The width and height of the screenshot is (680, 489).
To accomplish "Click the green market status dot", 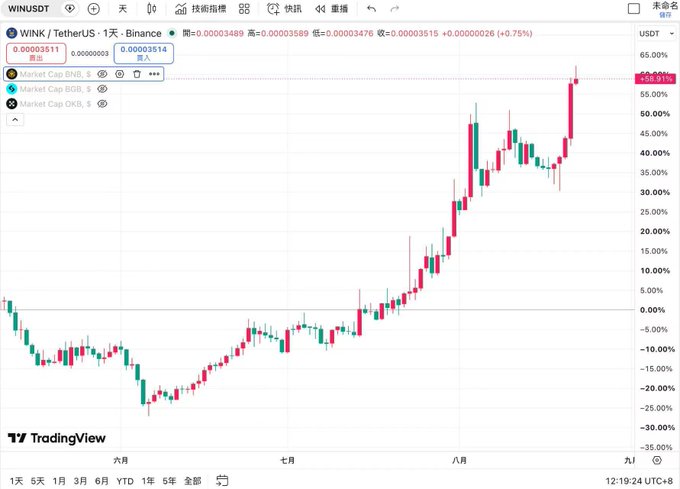I will click(x=172, y=33).
